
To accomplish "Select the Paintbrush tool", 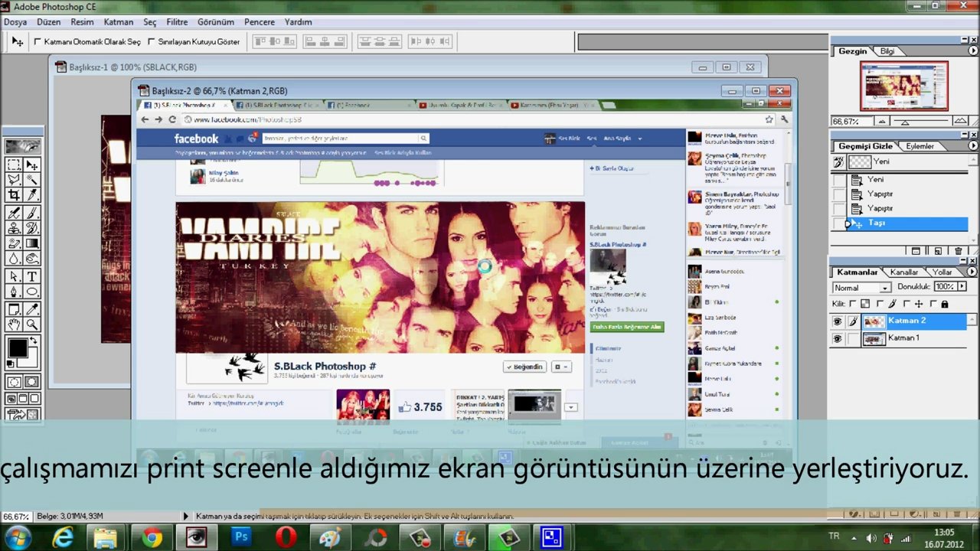I will point(32,214).
